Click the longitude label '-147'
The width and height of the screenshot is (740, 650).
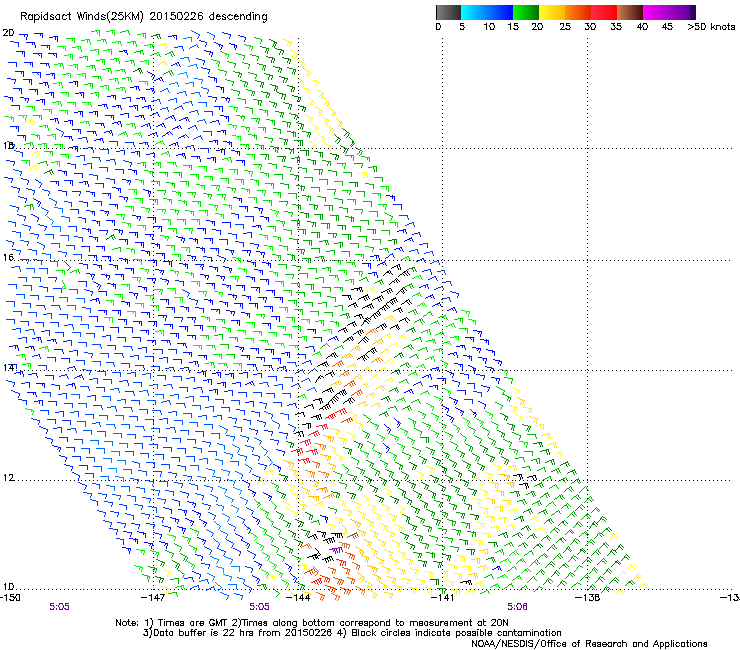coord(153,598)
